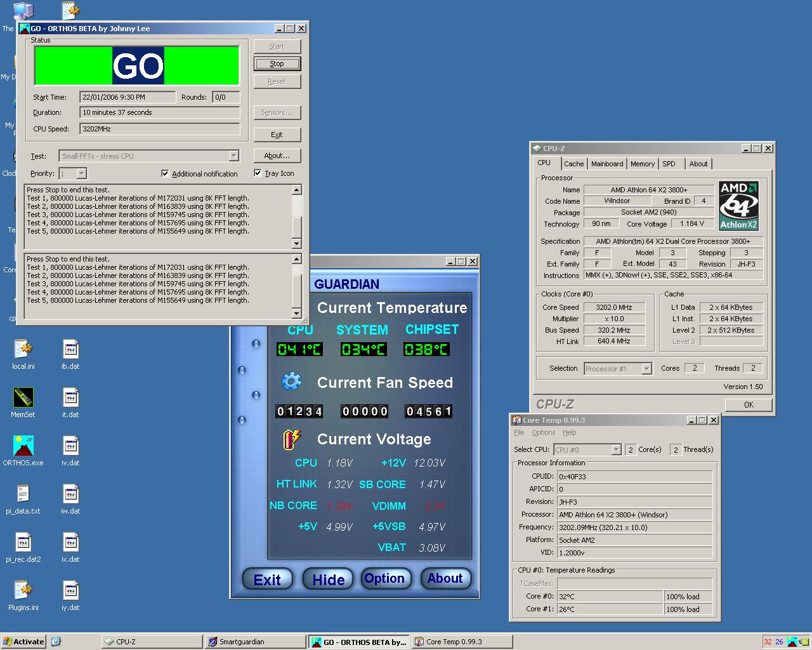Click lower log scrollbar down arrow in ORTHOS
812x650 pixels.
pos(297,313)
